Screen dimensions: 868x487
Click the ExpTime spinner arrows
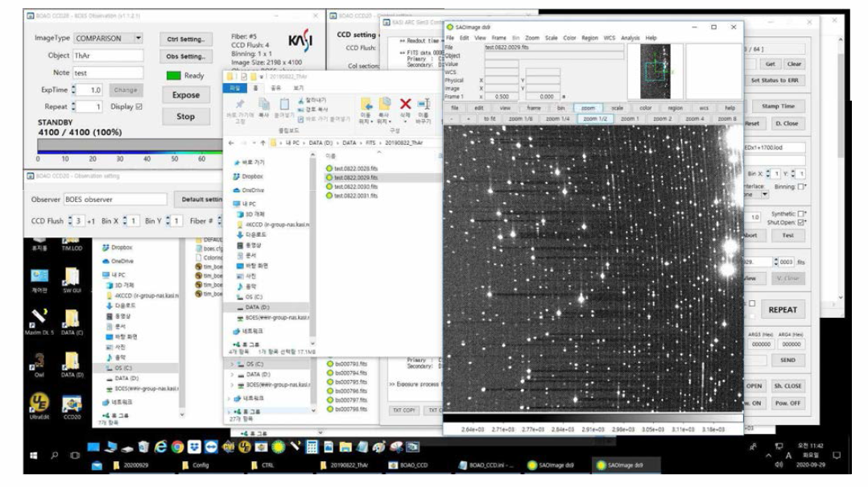click(x=73, y=89)
